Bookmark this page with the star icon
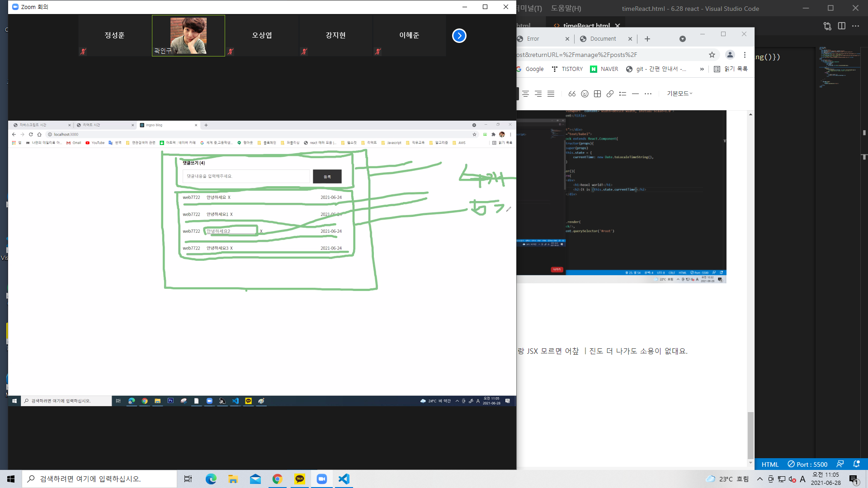 pyautogui.click(x=712, y=55)
